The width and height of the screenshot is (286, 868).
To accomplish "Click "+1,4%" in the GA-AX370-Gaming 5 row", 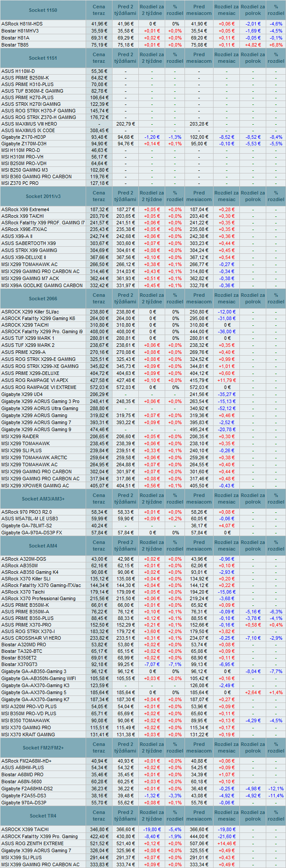I will click(276, 692).
